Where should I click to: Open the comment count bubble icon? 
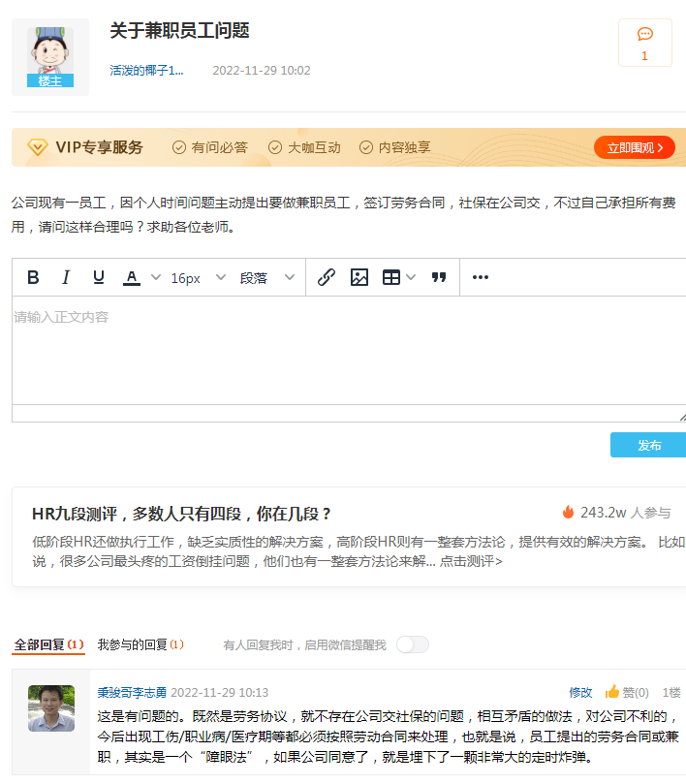(x=645, y=35)
